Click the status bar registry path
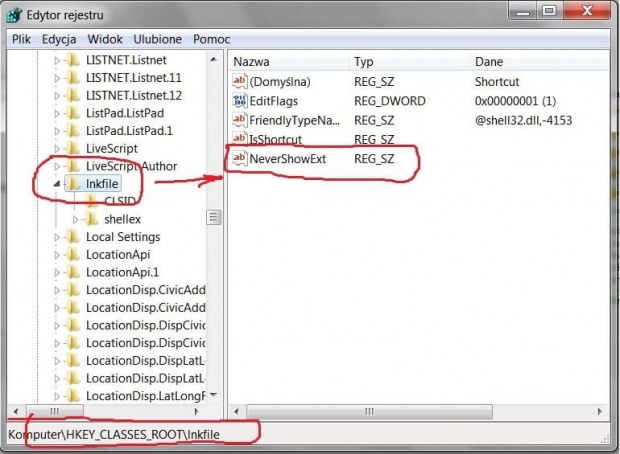This screenshot has height=454, width=620. (x=114, y=434)
